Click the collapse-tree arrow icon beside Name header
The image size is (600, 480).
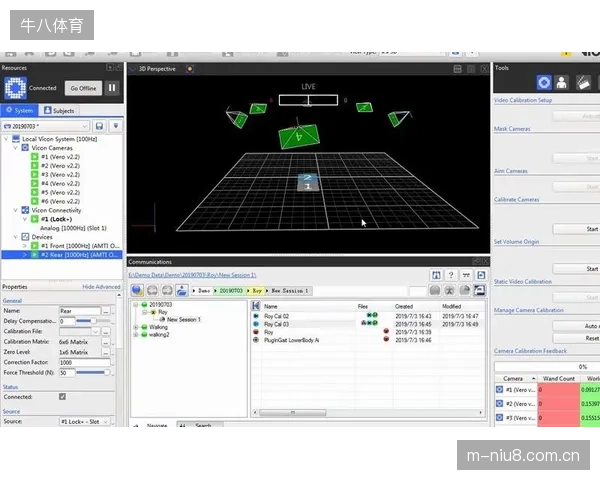[x=256, y=306]
